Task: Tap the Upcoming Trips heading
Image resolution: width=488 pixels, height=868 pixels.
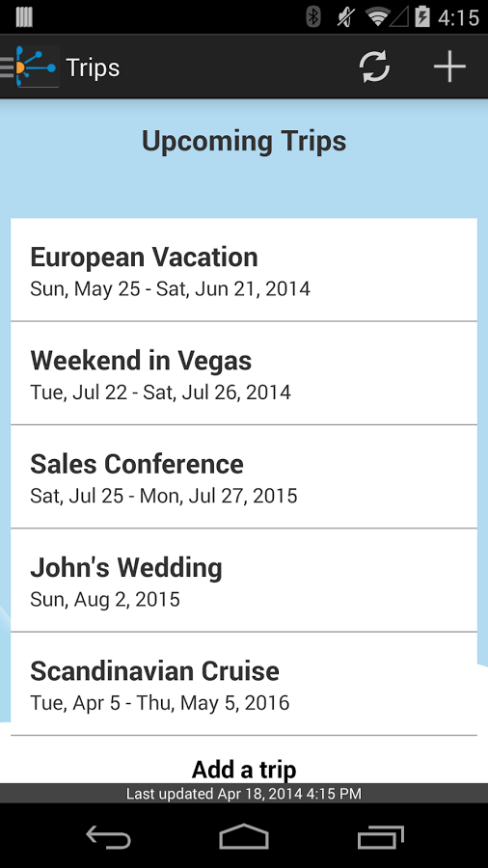Action: tap(244, 141)
